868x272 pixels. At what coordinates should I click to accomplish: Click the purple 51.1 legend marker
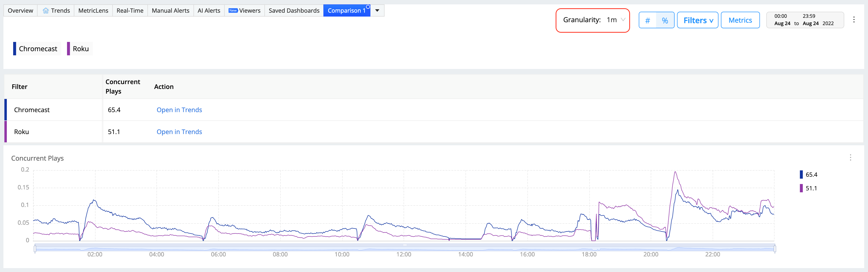[x=801, y=188]
